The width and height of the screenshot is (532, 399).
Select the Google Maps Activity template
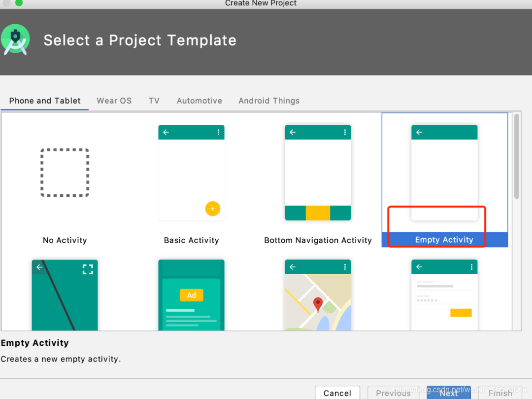(318, 295)
